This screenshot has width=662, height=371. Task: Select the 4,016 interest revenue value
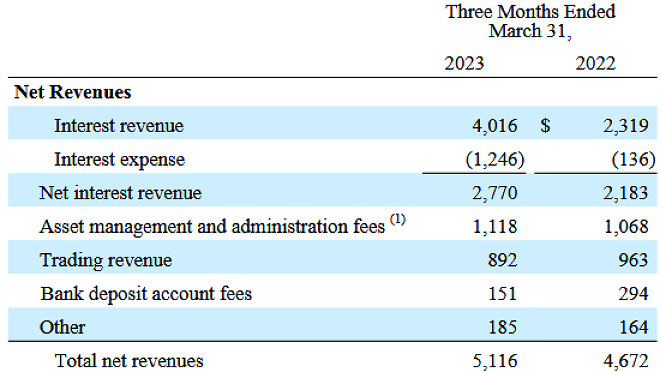point(495,126)
